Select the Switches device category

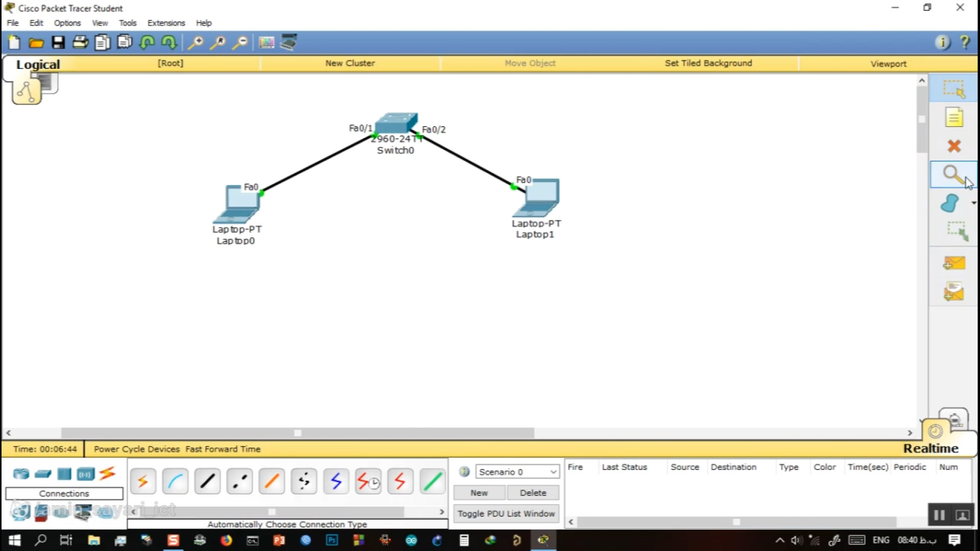pos(43,474)
